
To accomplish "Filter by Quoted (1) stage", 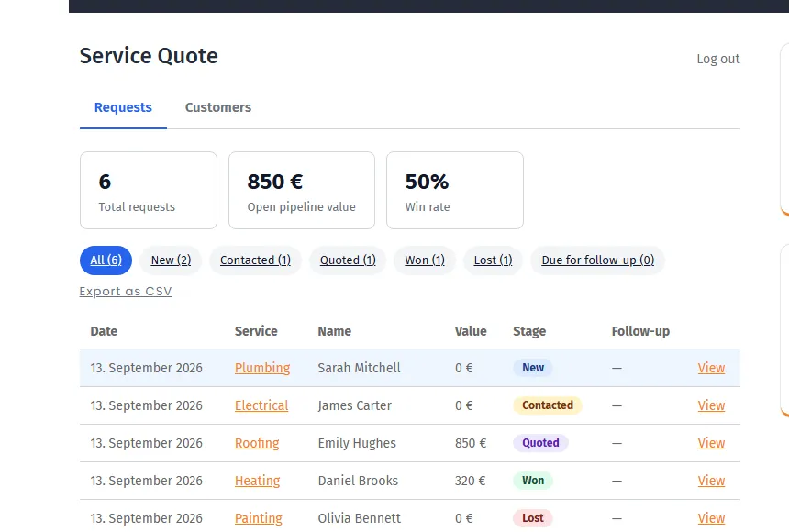I will pos(348,260).
